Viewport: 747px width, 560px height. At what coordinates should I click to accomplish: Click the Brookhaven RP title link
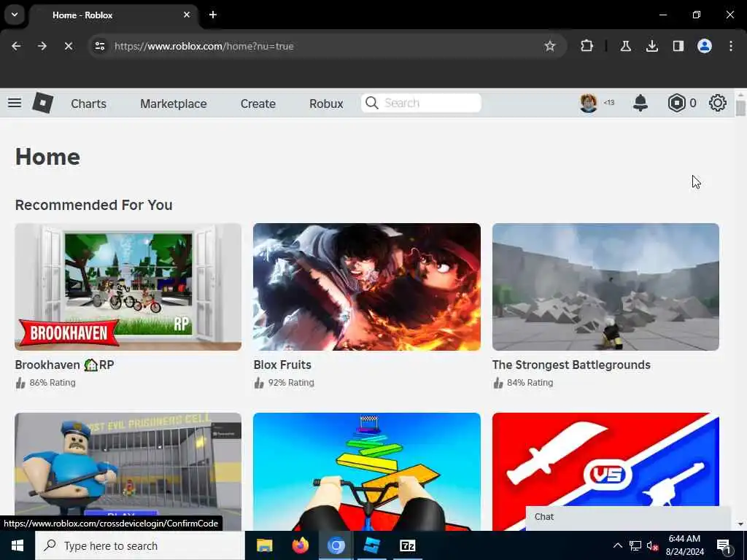pos(64,365)
